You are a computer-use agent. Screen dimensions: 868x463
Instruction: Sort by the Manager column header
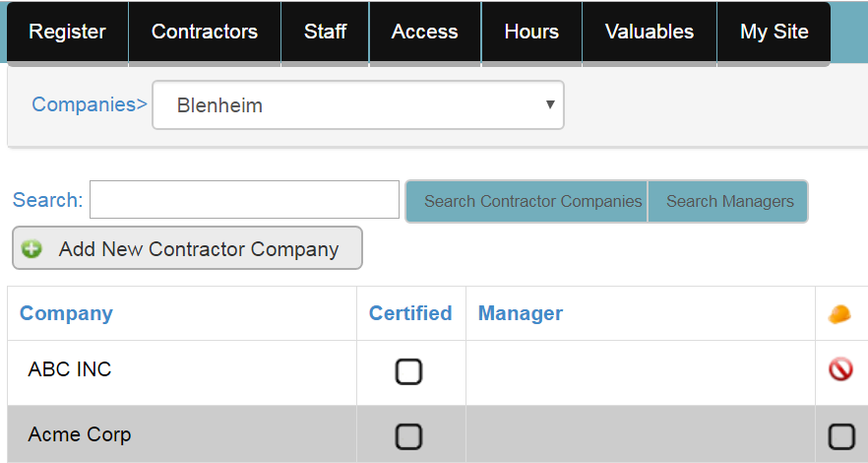(x=521, y=313)
